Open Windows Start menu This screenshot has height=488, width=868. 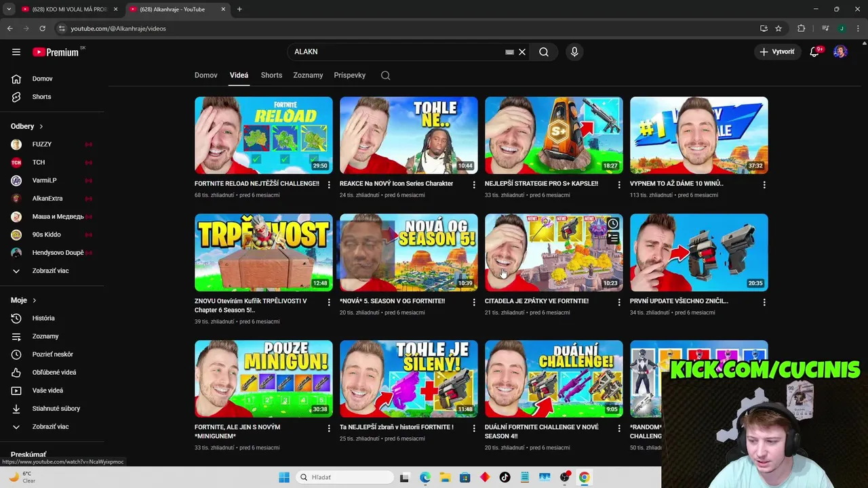pyautogui.click(x=284, y=477)
